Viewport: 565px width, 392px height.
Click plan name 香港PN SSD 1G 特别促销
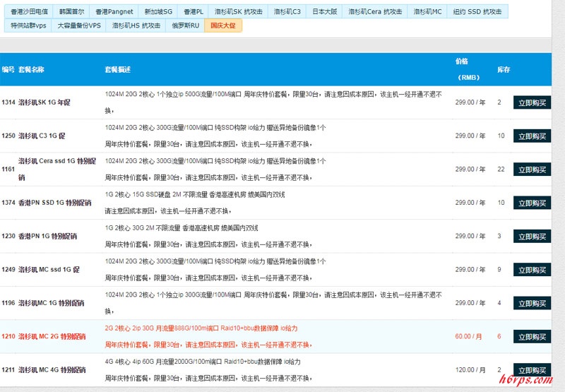(55, 203)
